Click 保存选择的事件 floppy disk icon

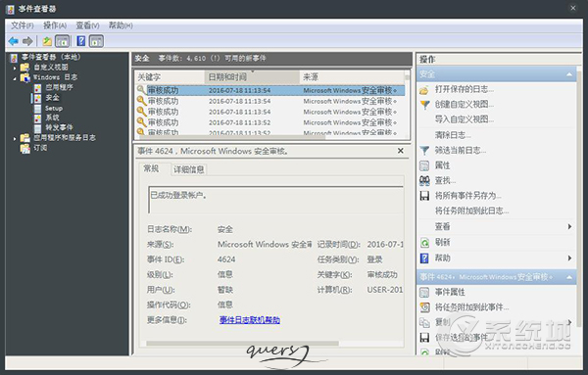pyautogui.click(x=424, y=338)
